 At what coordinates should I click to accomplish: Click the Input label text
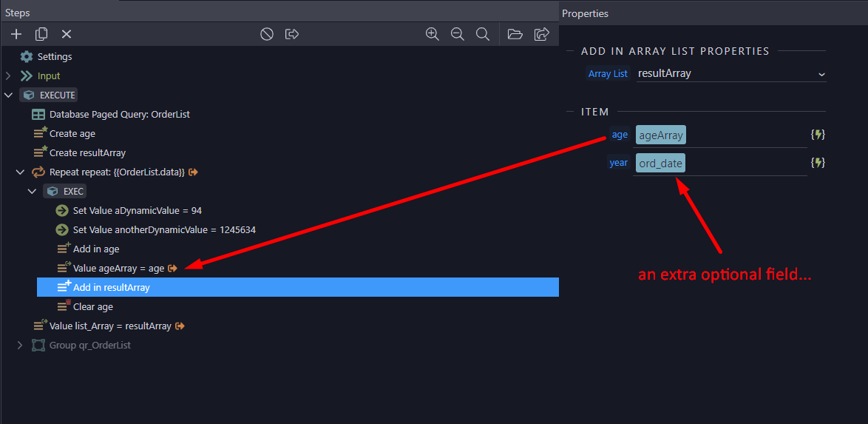[x=49, y=76]
